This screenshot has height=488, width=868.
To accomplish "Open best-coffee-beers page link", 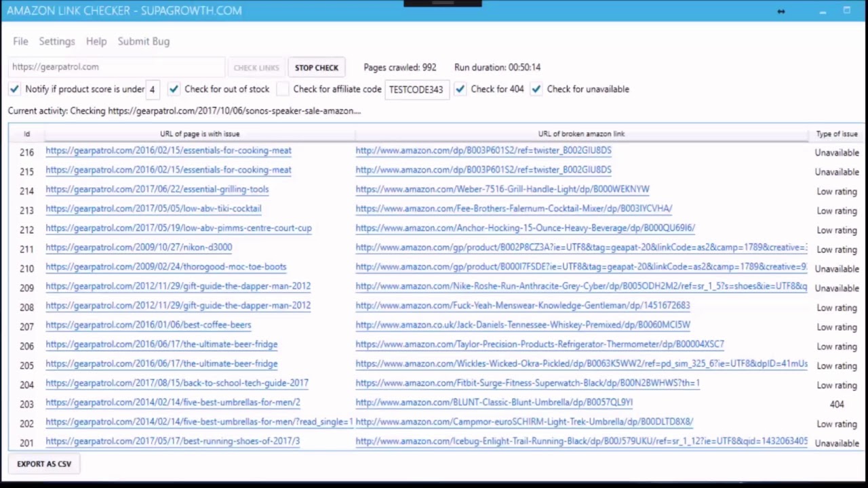I will point(148,325).
